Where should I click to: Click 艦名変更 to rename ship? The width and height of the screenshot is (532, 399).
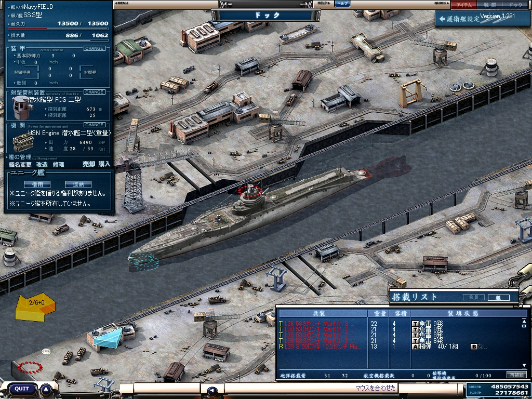point(20,165)
